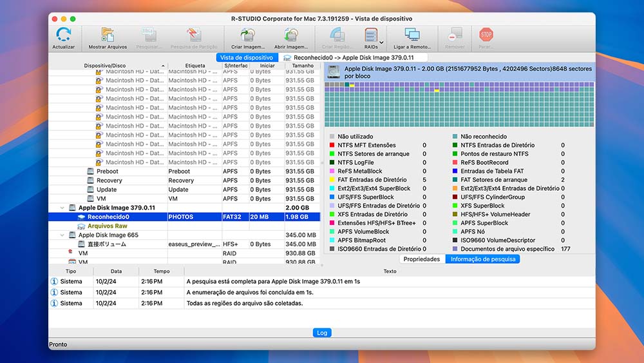Click the Etiqueta column header

(x=194, y=65)
